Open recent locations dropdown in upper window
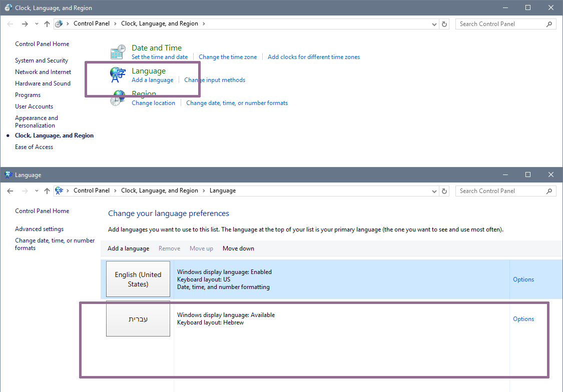 click(37, 24)
